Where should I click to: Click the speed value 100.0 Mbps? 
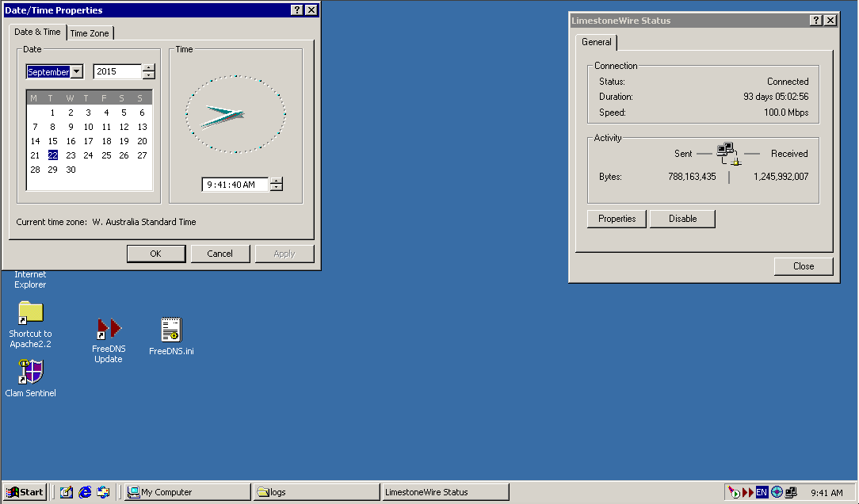point(786,113)
